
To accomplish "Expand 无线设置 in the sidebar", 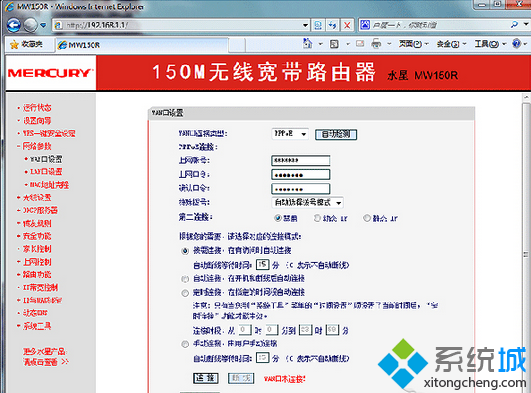I will (x=37, y=198).
